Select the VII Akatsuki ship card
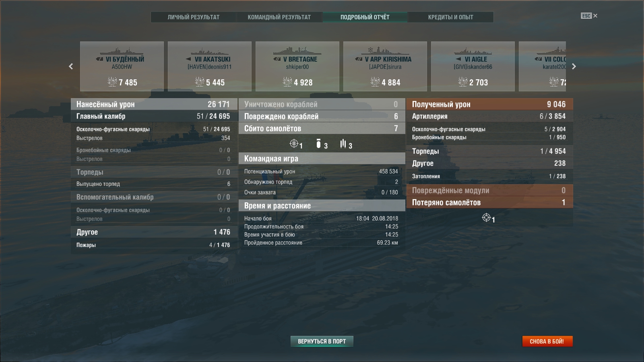Viewport: 644px width, 362px height. [x=210, y=66]
